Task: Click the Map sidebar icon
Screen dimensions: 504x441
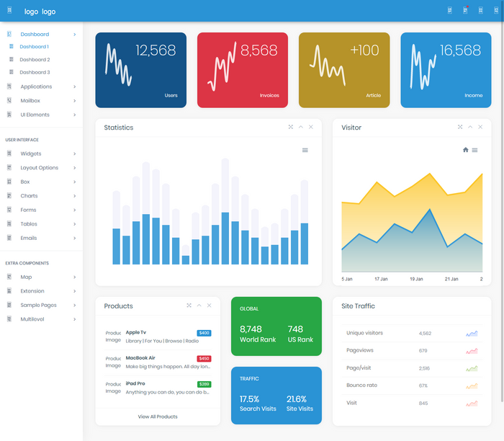Action: click(x=9, y=277)
